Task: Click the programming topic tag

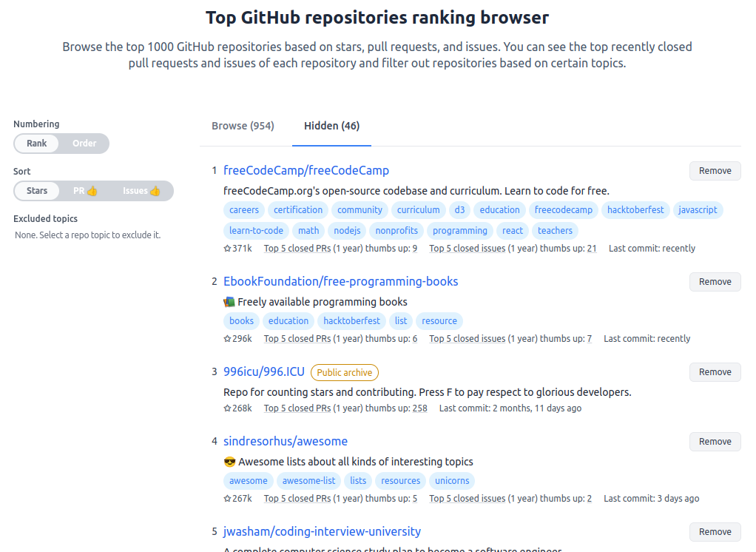Action: pyautogui.click(x=460, y=230)
